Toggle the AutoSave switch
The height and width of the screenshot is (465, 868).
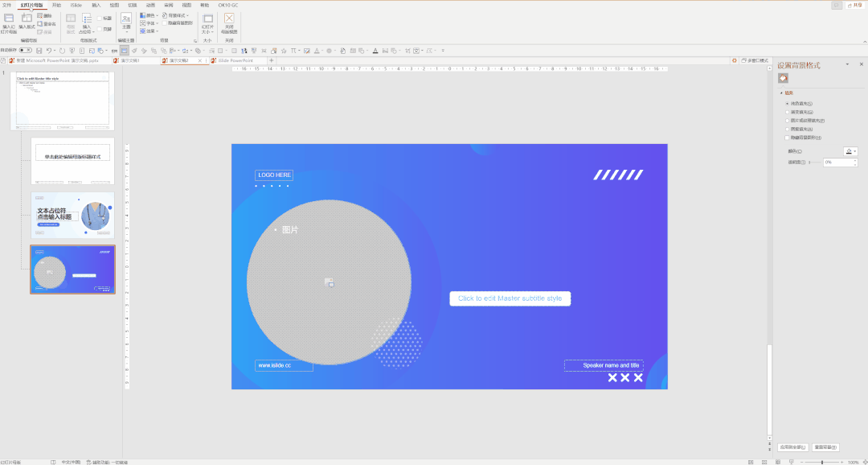click(26, 51)
